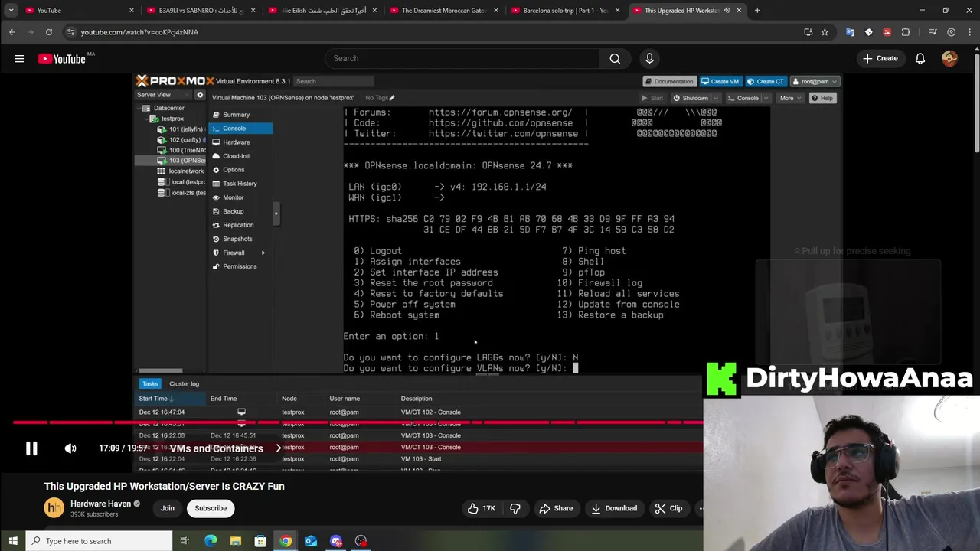Select Console in Proxmox VM menu

point(241,129)
